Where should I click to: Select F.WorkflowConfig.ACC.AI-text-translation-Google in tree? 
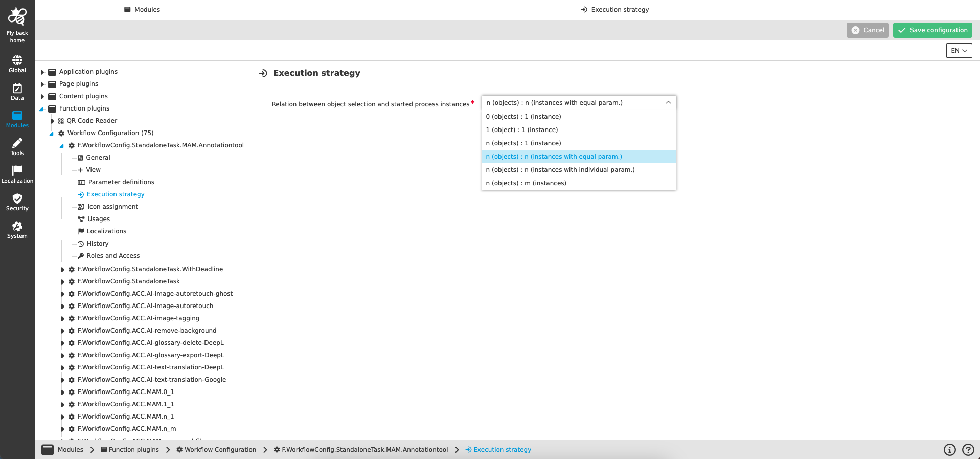[x=152, y=380]
